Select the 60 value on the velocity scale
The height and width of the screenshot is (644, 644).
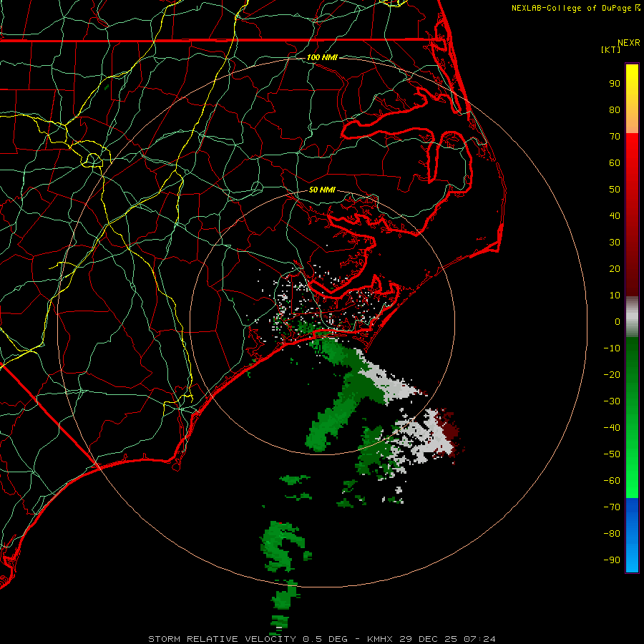[x=615, y=163]
